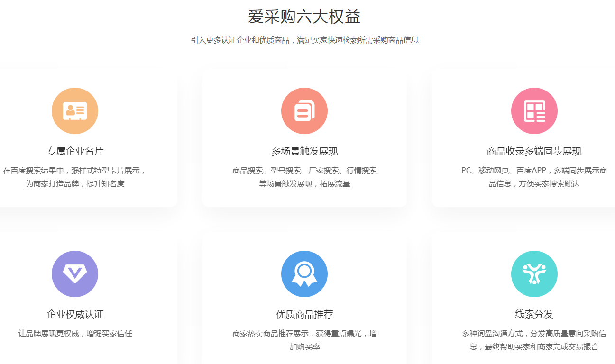Click the 商品收录多端同步展现 heading
Screen dimensions: 615x364
click(534, 151)
